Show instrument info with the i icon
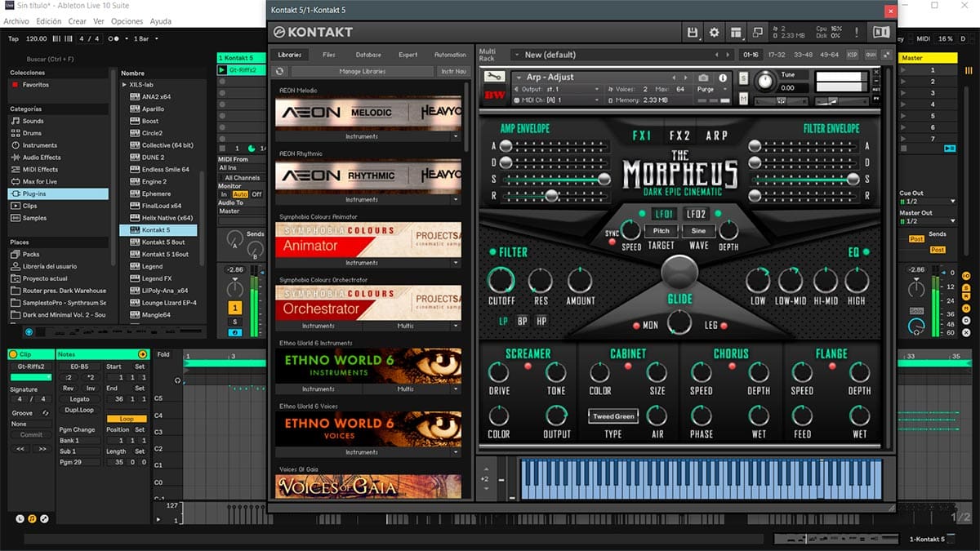The image size is (980, 551). 723,78
